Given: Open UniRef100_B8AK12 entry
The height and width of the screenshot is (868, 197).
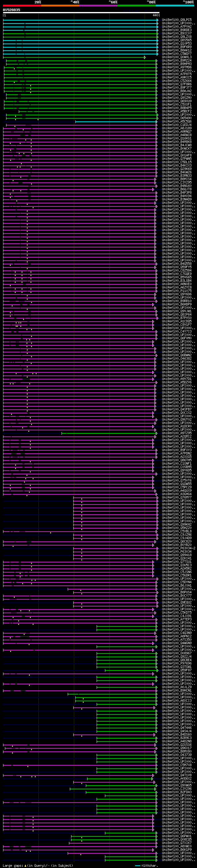Looking at the screenshot, I should 177,50.
